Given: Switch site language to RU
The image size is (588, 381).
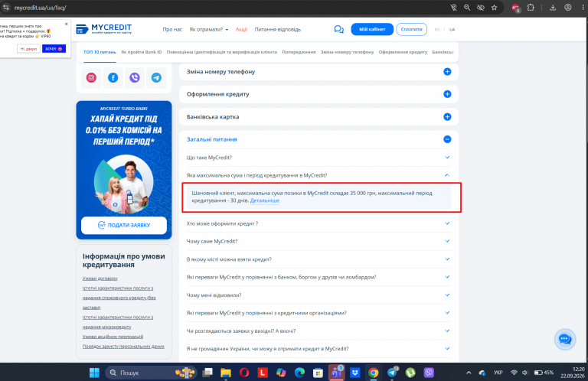Looking at the screenshot, I should click(x=437, y=29).
